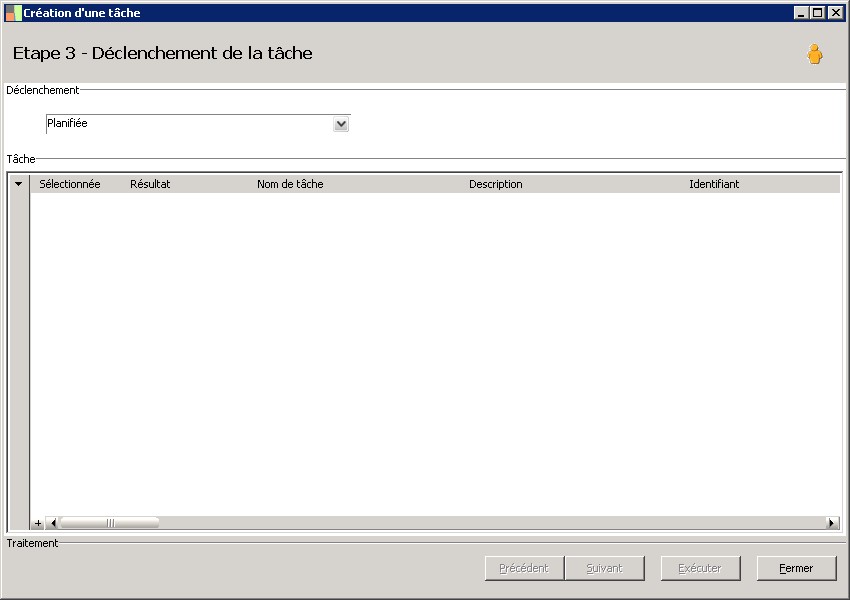The image size is (850, 600).
Task: Minimize the Création d'une tâche window
Action: coord(801,12)
